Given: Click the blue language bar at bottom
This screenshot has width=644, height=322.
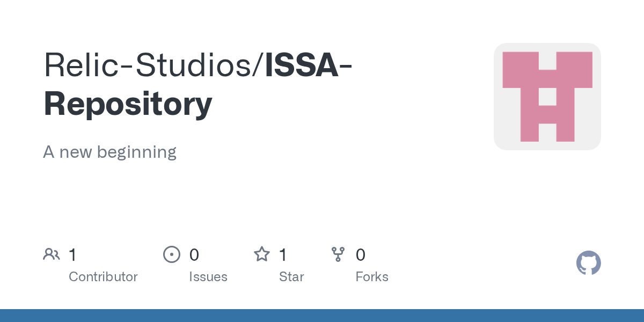Looking at the screenshot, I should click(322, 316).
